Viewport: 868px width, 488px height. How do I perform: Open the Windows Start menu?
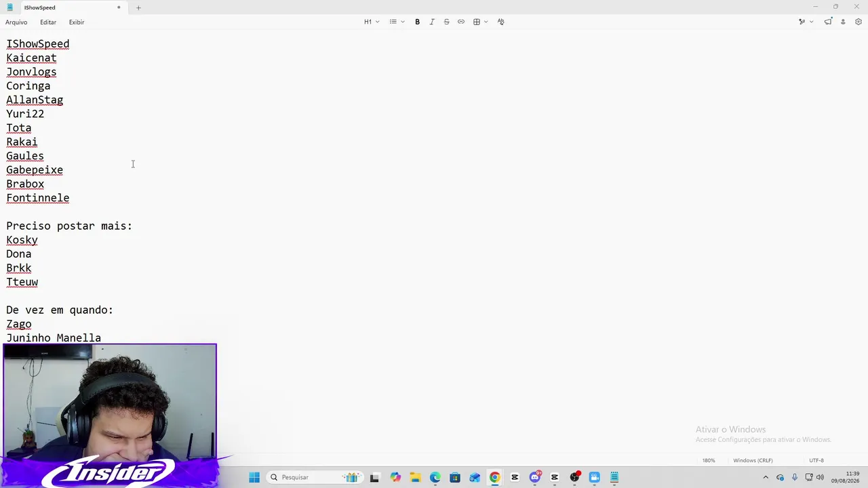(254, 477)
